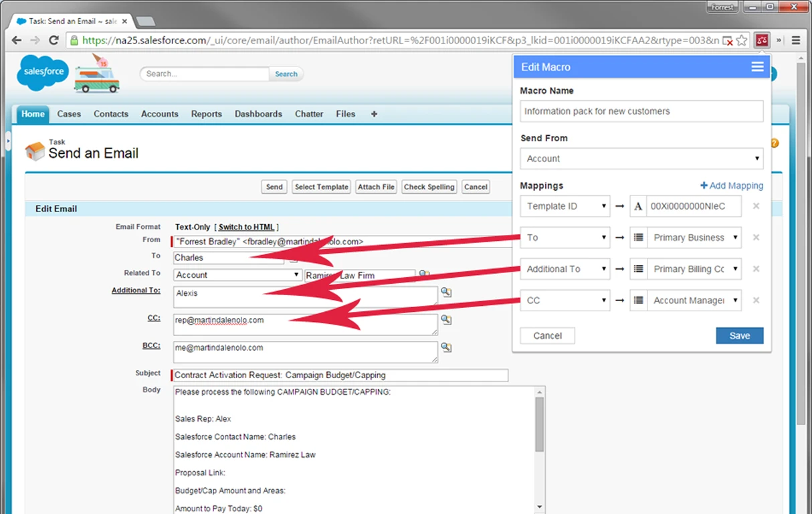Image resolution: width=812 pixels, height=514 pixels.
Task: Switch to the Dashboards tab
Action: coord(258,114)
